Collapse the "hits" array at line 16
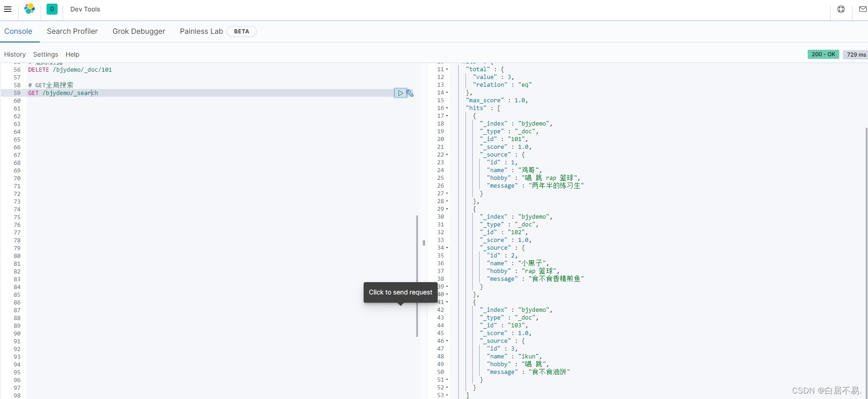868x399 pixels. click(447, 108)
